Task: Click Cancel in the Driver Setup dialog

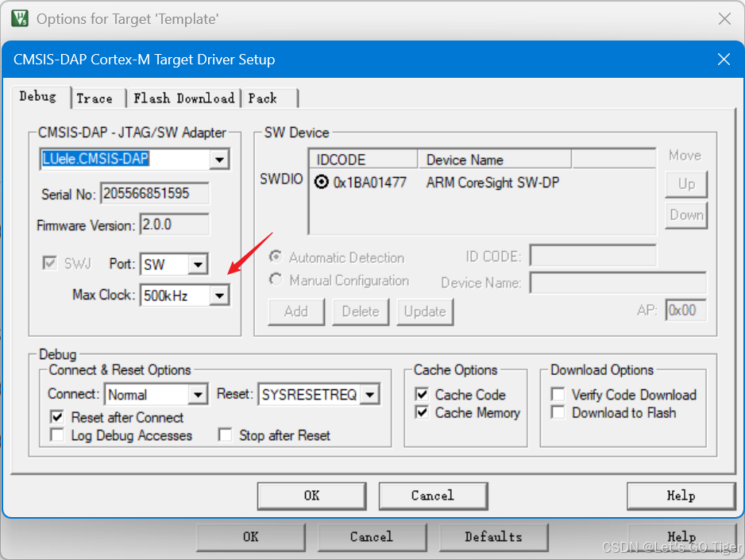Action: point(433,496)
